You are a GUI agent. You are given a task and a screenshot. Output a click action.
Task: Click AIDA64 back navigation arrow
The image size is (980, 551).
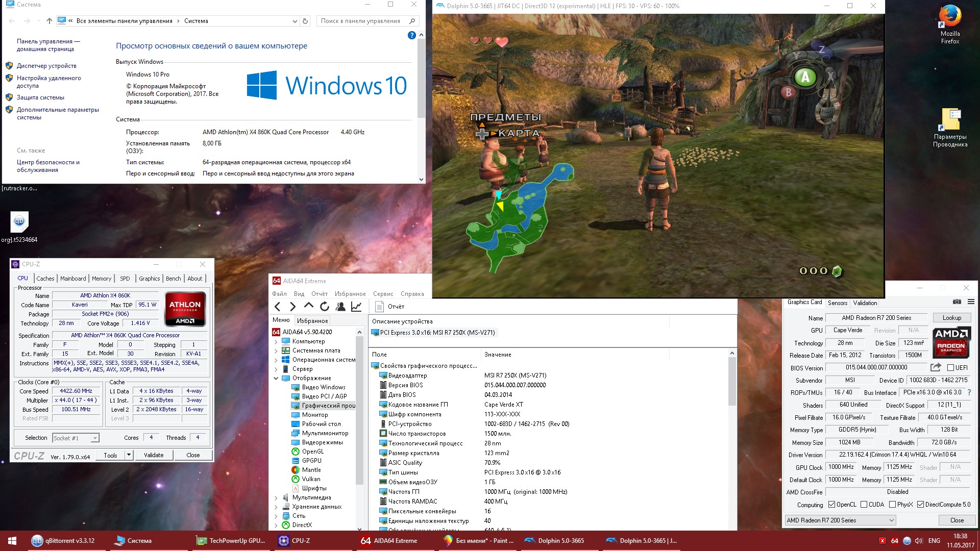[277, 307]
